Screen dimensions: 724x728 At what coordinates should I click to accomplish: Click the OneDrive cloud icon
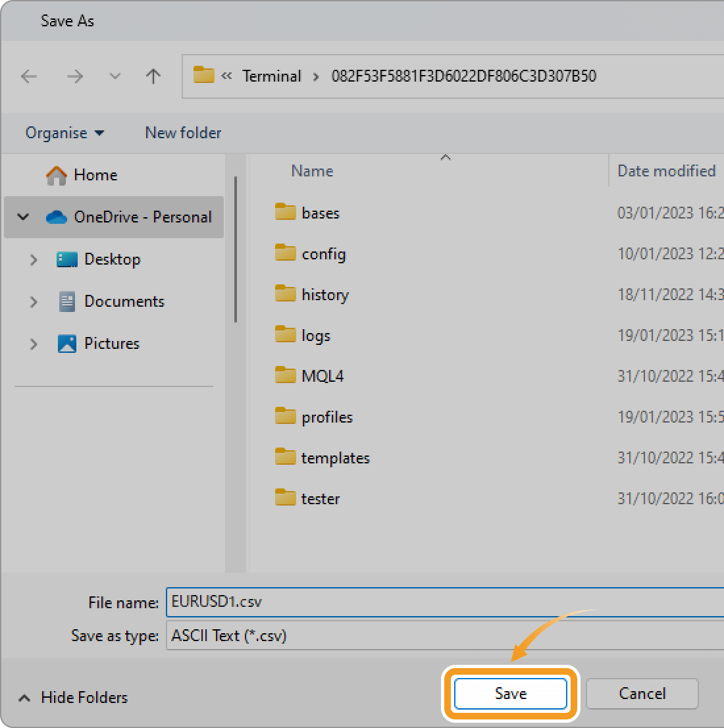click(56, 217)
